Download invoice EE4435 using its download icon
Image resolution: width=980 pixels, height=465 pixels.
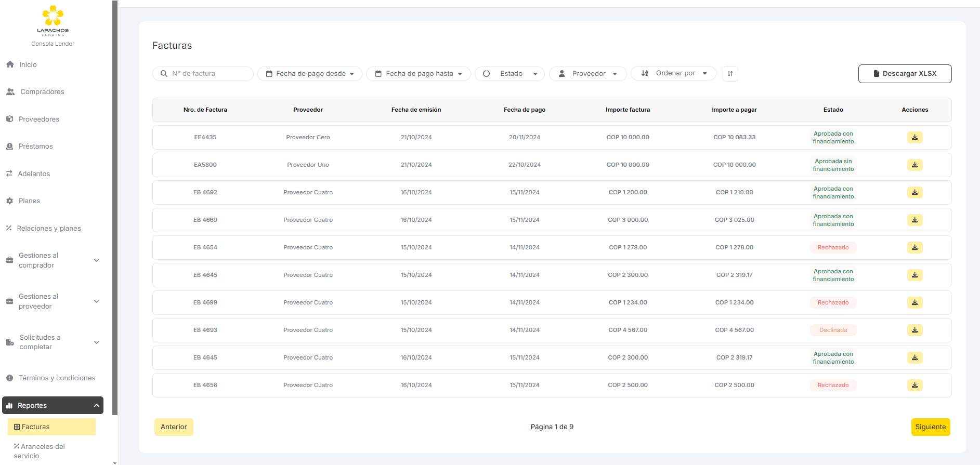point(914,137)
